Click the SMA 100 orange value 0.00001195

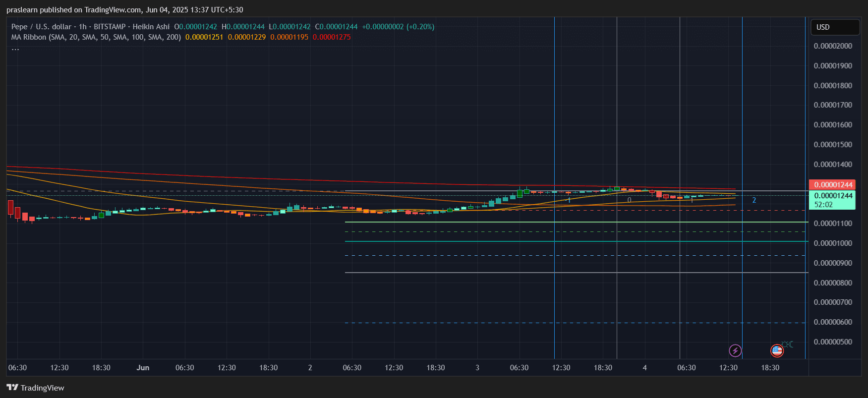(289, 37)
